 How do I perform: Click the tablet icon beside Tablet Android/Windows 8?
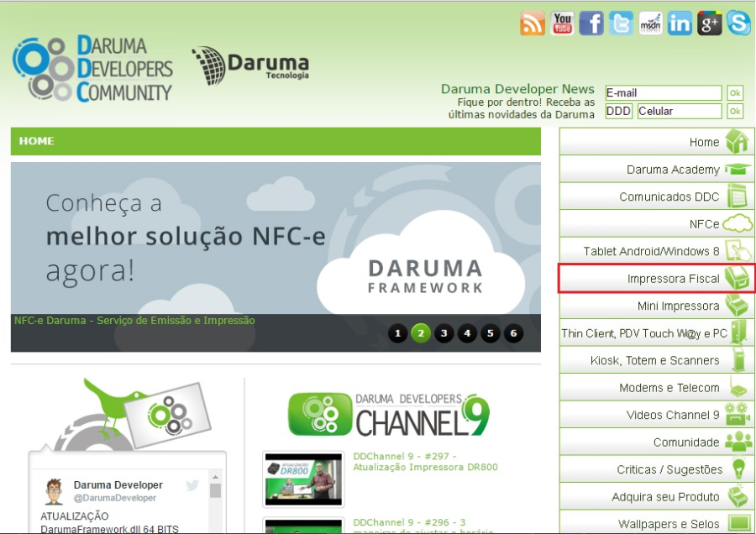tap(738, 250)
